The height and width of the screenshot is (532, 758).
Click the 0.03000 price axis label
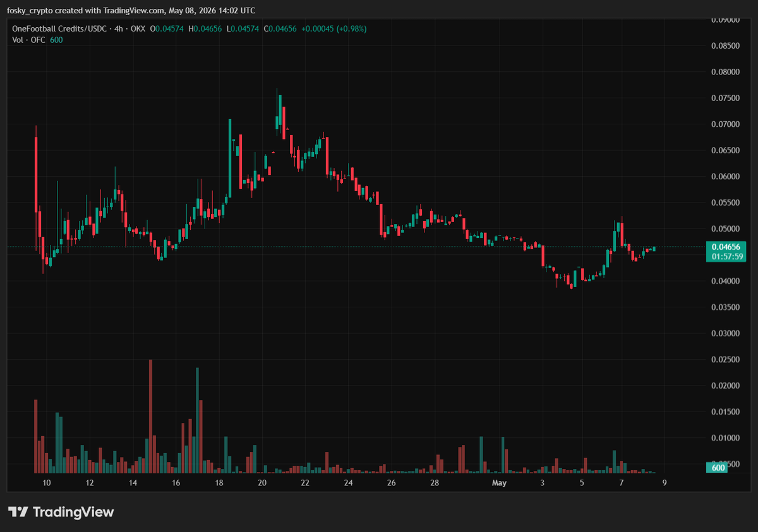coord(726,334)
